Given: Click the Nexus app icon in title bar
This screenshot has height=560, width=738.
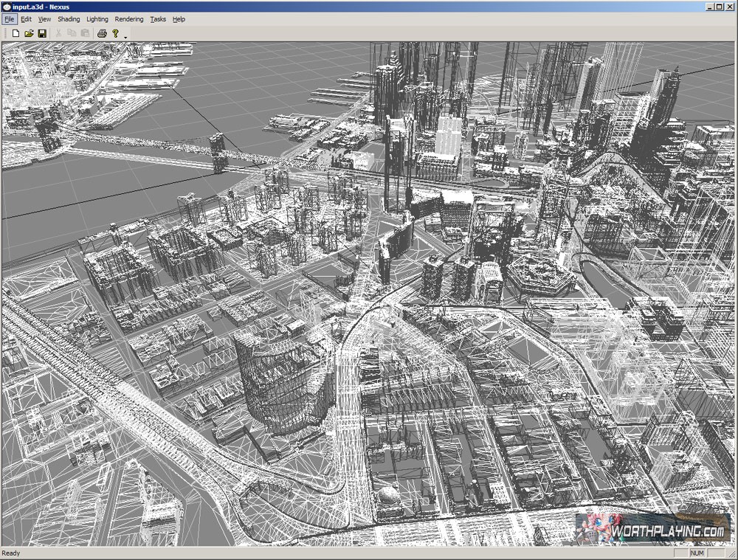Looking at the screenshot, I should [7, 7].
